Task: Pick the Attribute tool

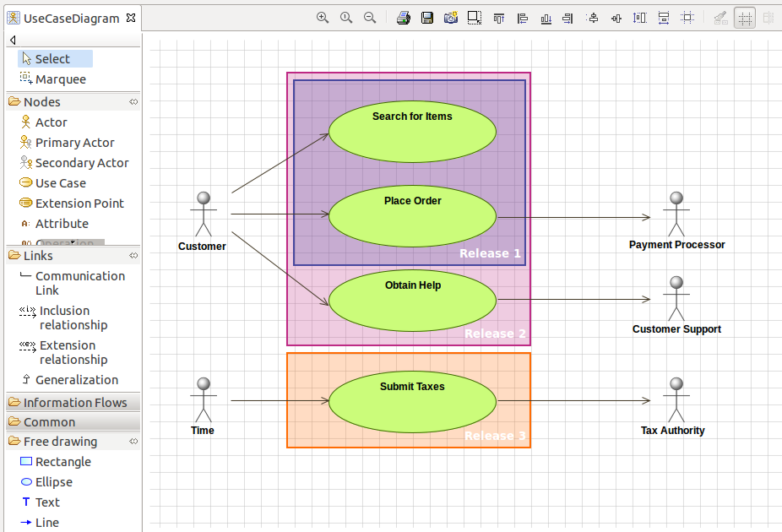Action: pos(55,224)
